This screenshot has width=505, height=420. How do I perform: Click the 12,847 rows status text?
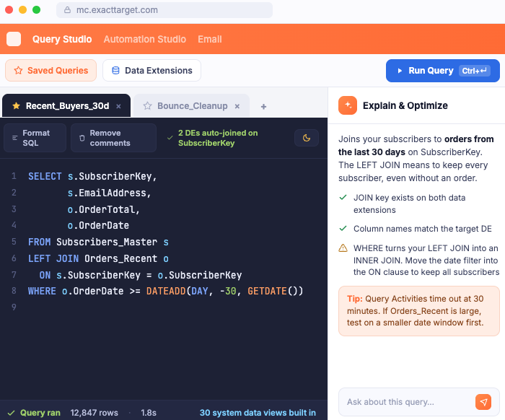click(94, 413)
